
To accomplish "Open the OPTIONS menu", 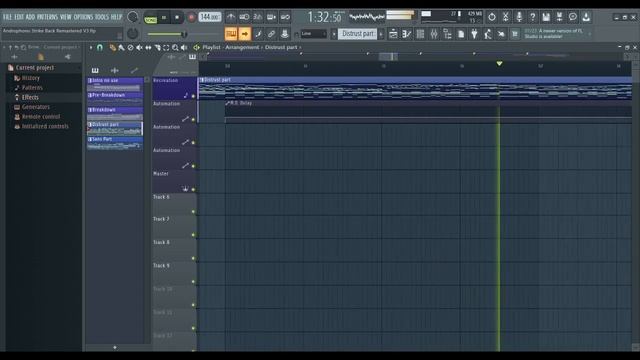I will click(x=83, y=17).
